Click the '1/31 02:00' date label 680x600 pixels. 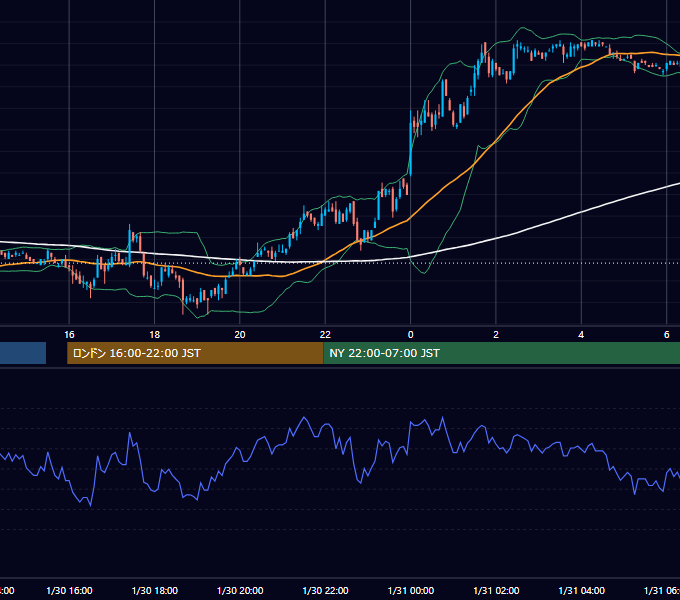[496, 591]
